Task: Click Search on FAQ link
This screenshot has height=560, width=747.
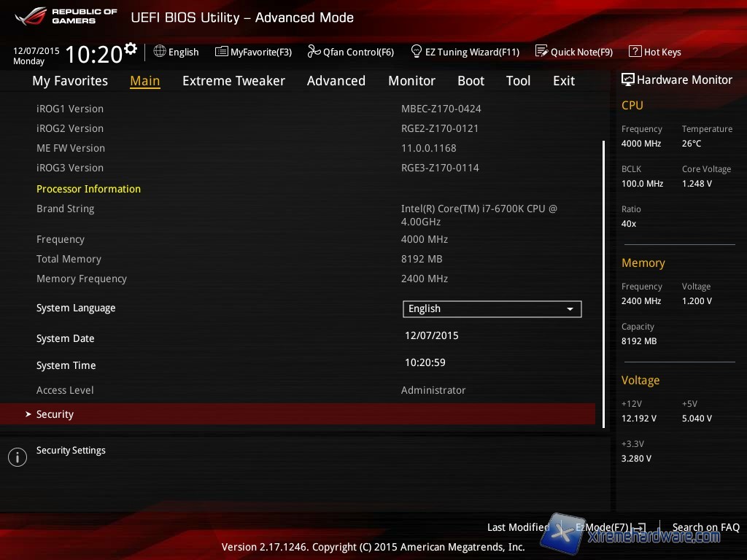Action: [x=705, y=527]
